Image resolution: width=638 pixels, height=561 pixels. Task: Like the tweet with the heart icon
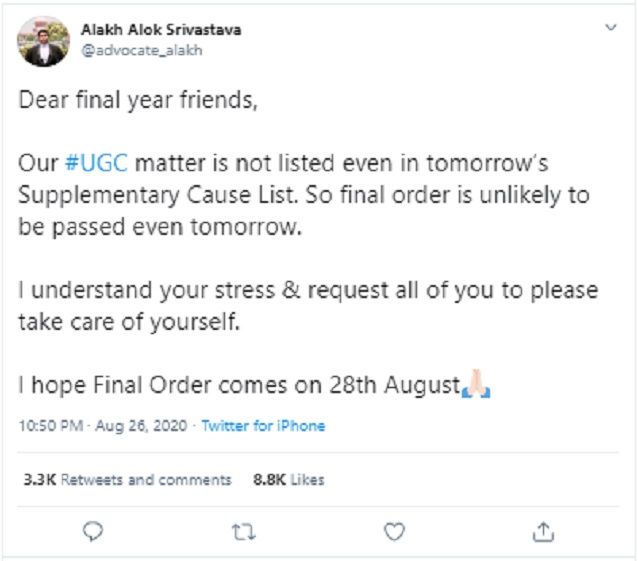tap(394, 529)
